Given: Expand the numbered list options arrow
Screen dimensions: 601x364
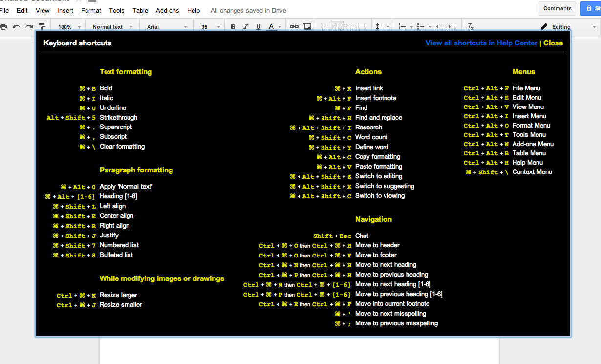Looking at the screenshot, I should click(x=411, y=27).
